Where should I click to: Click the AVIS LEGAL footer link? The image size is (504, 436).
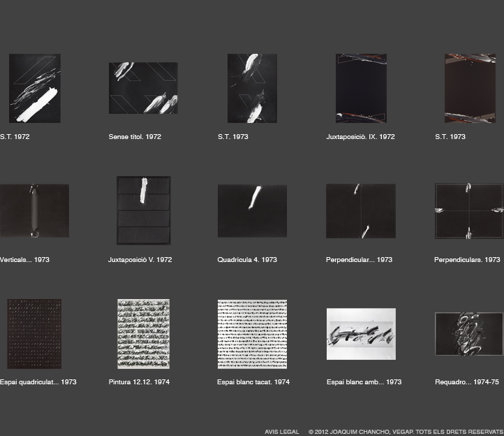click(x=281, y=432)
